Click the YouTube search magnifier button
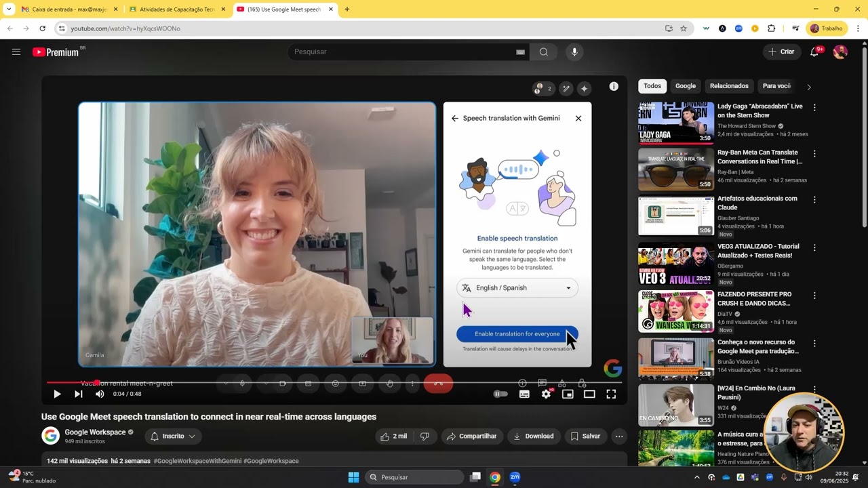Image resolution: width=868 pixels, height=488 pixels. pyautogui.click(x=544, y=52)
